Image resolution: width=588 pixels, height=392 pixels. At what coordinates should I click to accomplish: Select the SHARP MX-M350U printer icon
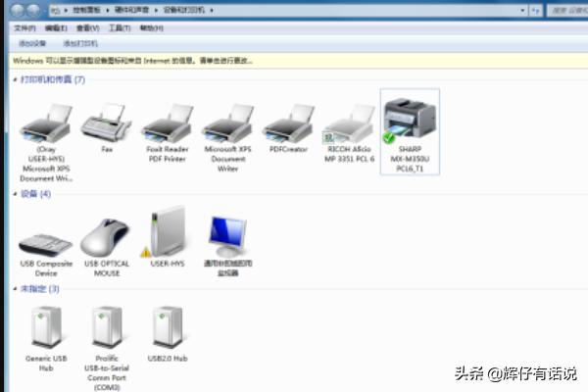click(409, 123)
